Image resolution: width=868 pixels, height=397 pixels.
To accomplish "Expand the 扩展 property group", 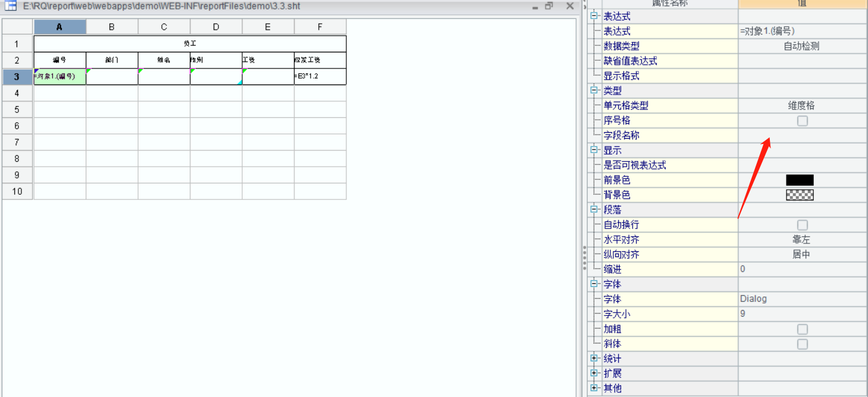I will [x=594, y=373].
